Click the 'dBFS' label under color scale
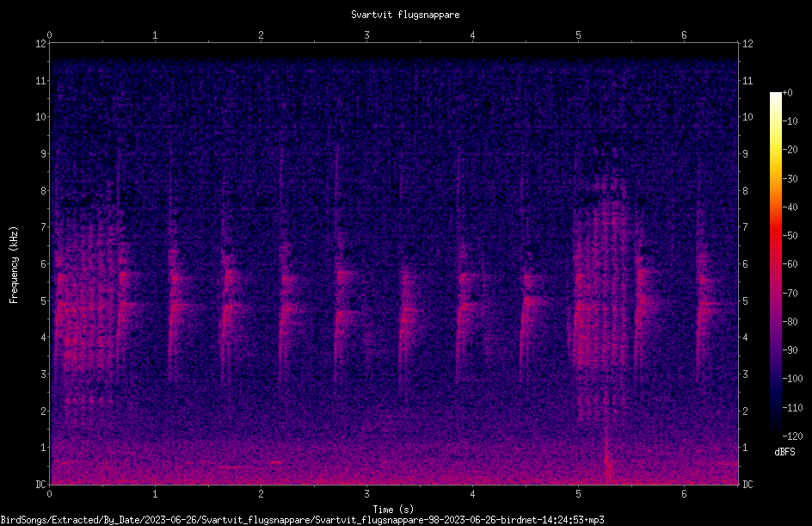 pos(784,452)
